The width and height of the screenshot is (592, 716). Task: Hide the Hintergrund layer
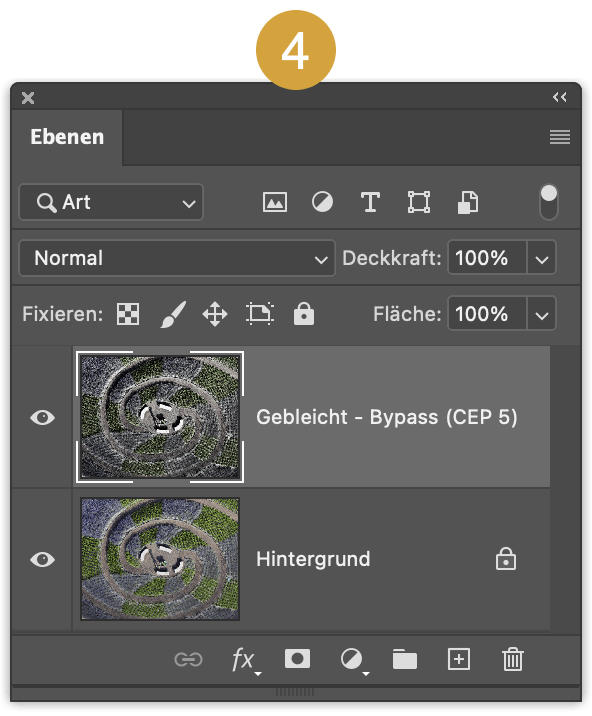coord(42,559)
